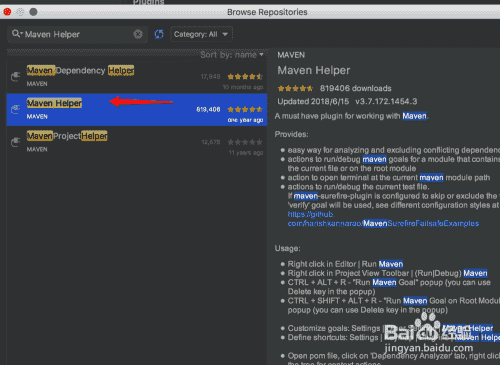Click MavenProjectHelper plug icon
Viewport: 500px width, 365px height.
click(x=15, y=142)
